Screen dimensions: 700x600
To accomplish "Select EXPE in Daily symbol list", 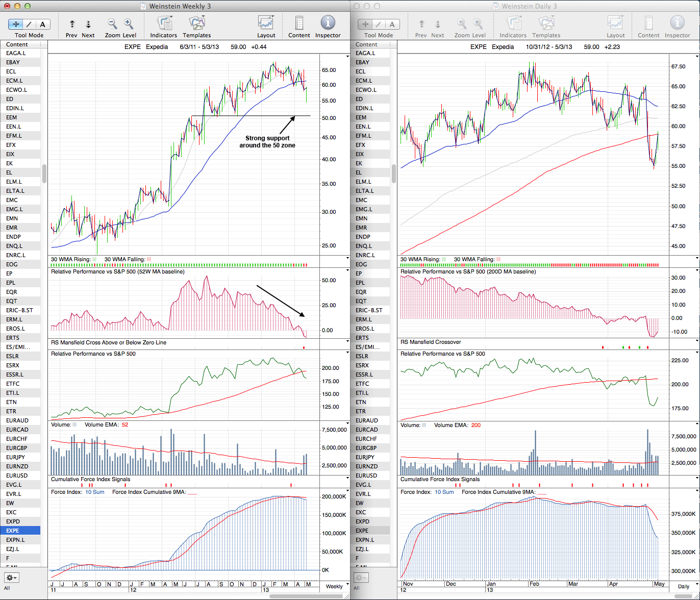I will click(x=370, y=531).
